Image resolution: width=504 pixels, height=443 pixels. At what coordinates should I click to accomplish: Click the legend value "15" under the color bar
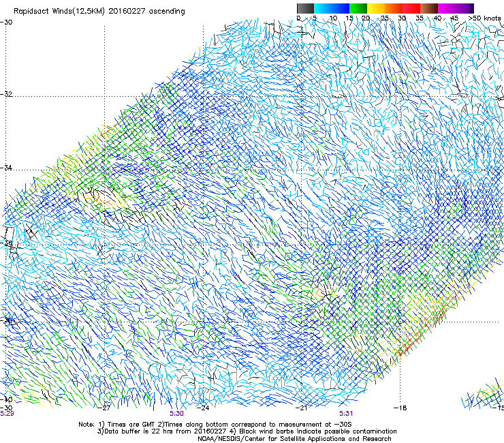[x=349, y=18]
